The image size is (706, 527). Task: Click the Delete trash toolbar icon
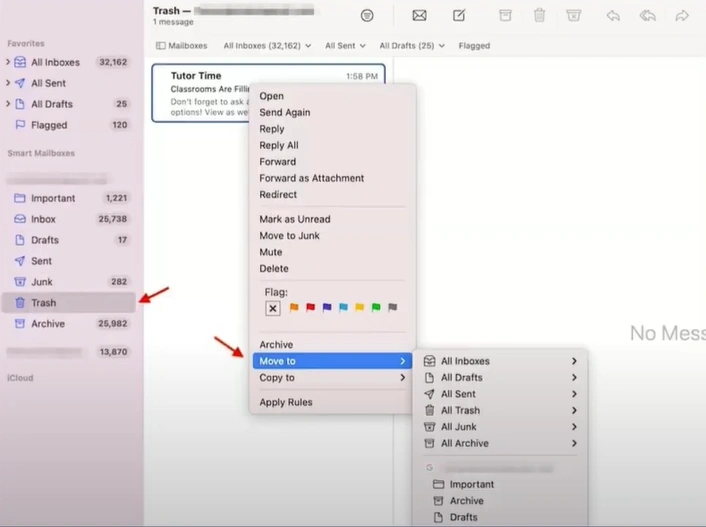coord(539,16)
